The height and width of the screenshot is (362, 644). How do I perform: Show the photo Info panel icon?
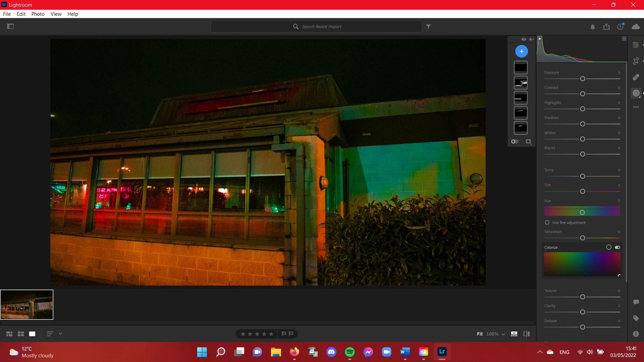point(636,334)
